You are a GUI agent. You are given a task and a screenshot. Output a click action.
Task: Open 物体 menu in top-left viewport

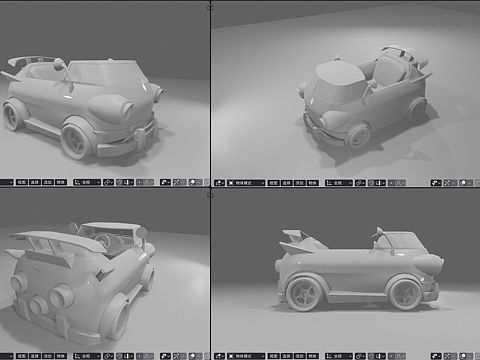tap(61, 182)
